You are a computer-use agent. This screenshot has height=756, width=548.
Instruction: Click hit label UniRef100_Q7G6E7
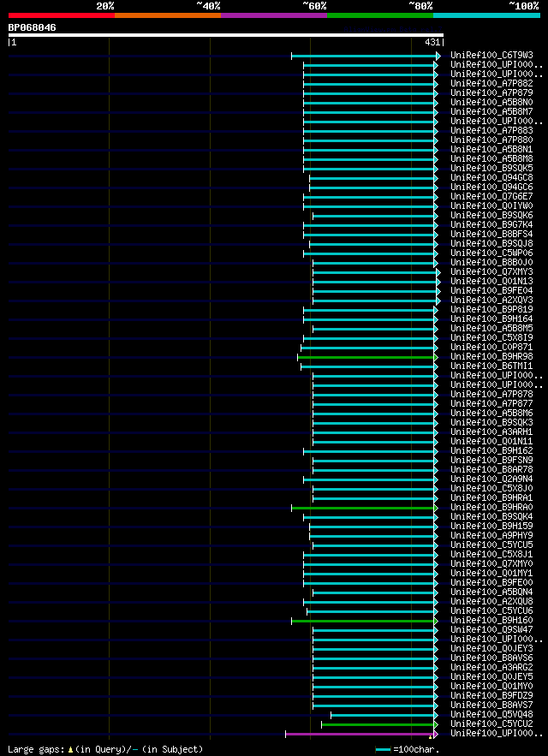point(491,197)
